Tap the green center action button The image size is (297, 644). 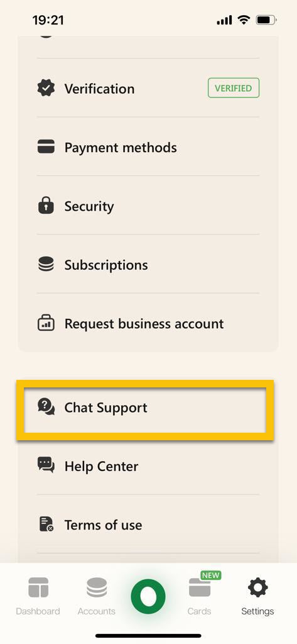[148, 597]
